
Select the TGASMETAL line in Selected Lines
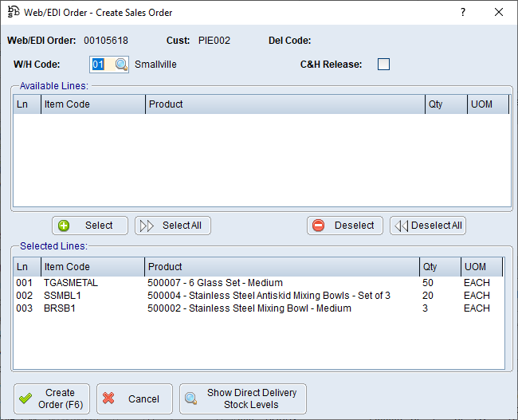(x=72, y=283)
